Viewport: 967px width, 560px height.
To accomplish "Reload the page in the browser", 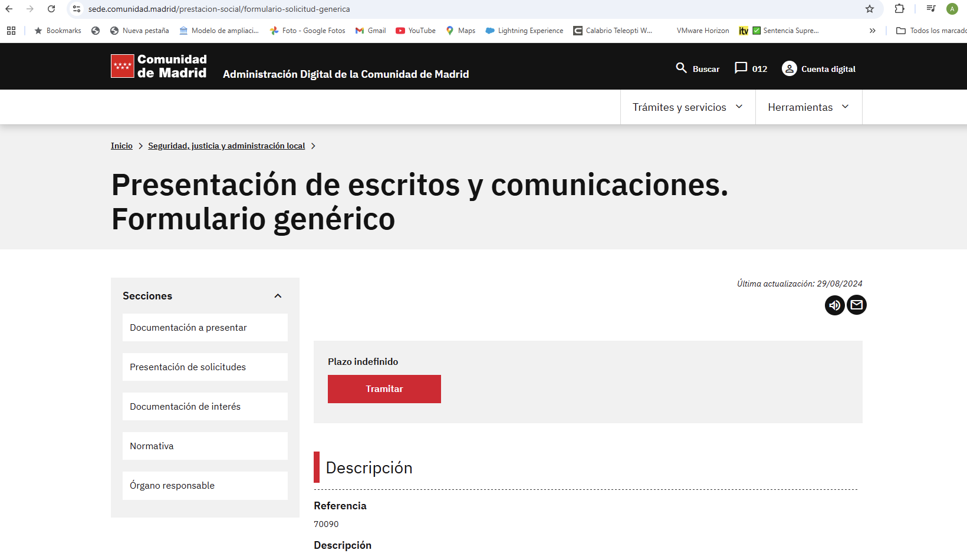I will coord(51,9).
